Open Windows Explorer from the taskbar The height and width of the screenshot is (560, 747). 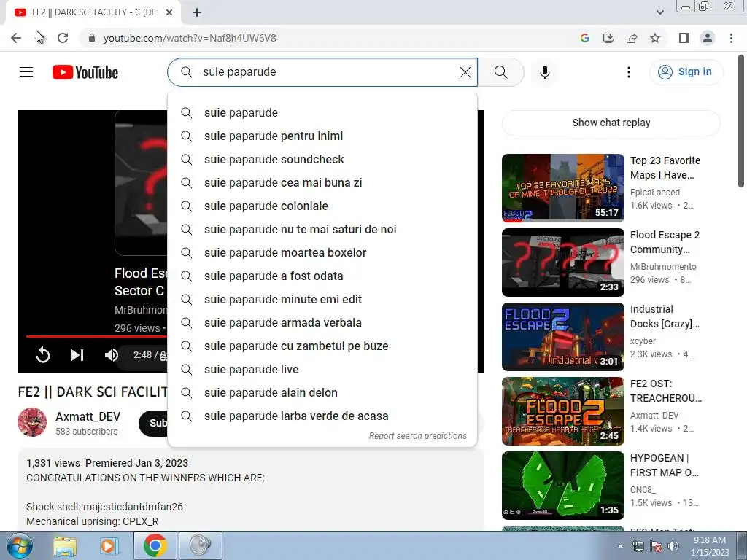click(x=65, y=545)
